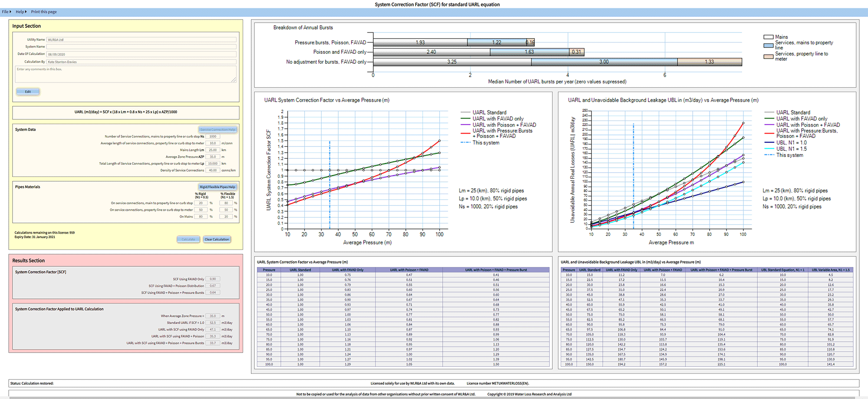This screenshot has height=399, width=868.
Task: Click 'UBL, N1 = 1.5' legend entry
Action: [x=786, y=149]
